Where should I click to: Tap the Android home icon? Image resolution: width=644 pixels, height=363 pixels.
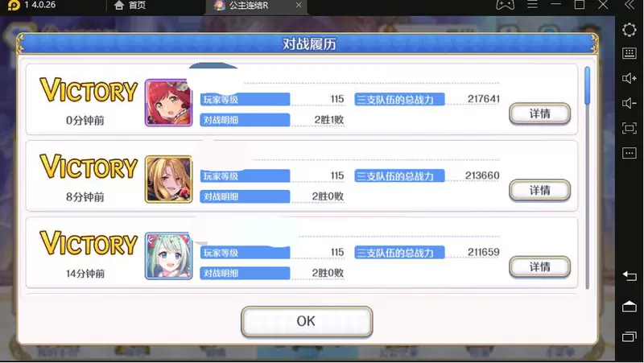coord(629,307)
